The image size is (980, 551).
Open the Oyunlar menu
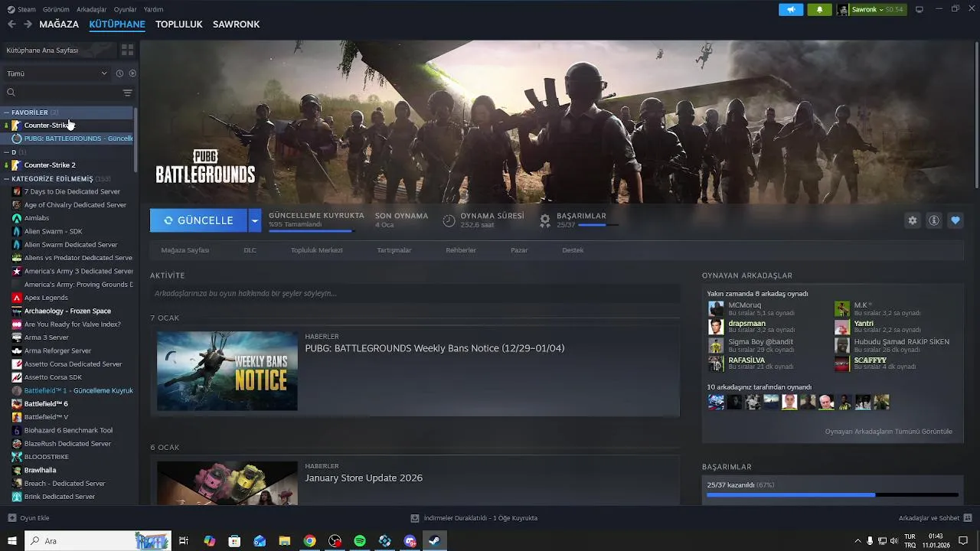coord(126,9)
